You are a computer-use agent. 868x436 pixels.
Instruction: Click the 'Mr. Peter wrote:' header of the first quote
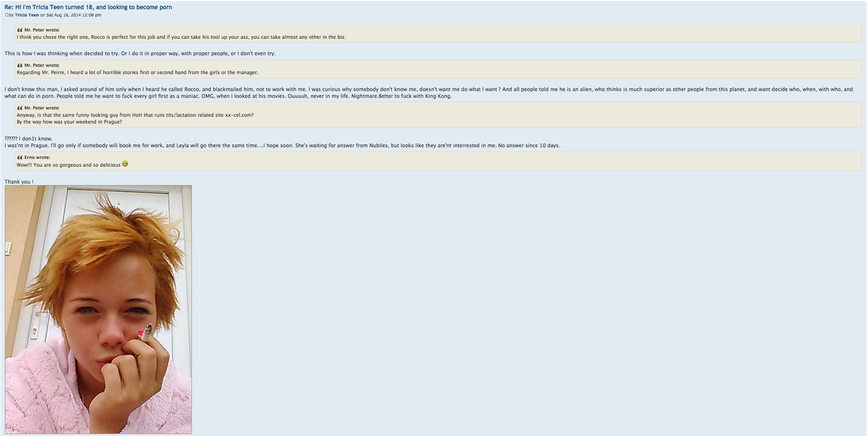click(x=42, y=30)
